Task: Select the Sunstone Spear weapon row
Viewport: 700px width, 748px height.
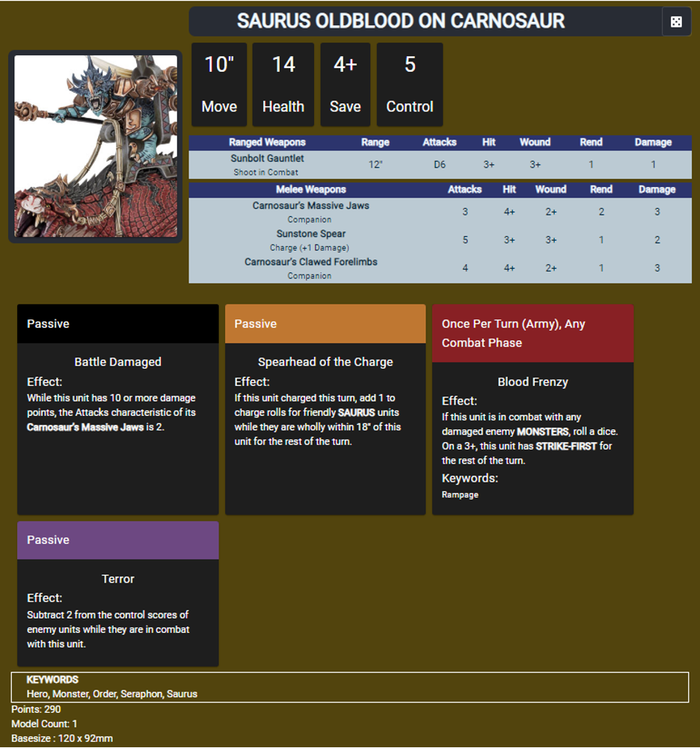Action: 440,240
